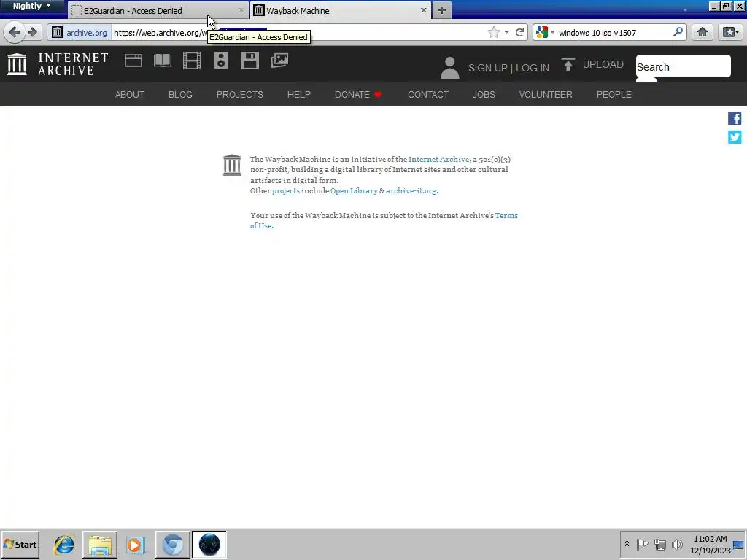Image resolution: width=747 pixels, height=560 pixels.
Task: Reload the page with refresh icon
Action: (x=519, y=32)
